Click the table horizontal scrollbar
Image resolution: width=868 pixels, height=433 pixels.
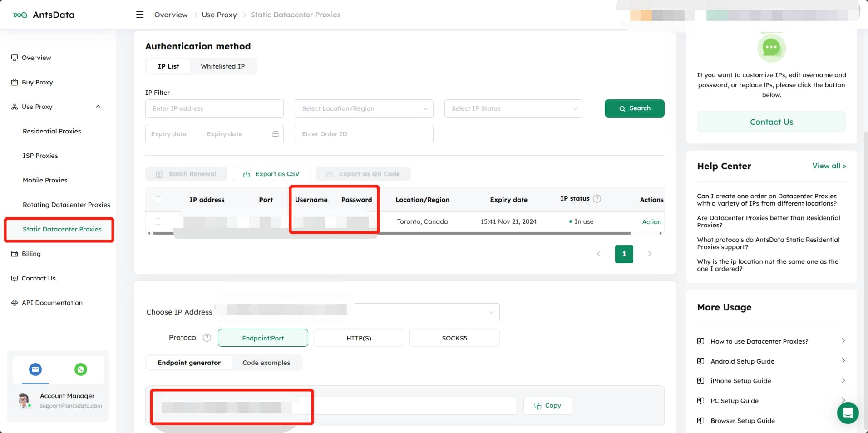tap(392, 233)
